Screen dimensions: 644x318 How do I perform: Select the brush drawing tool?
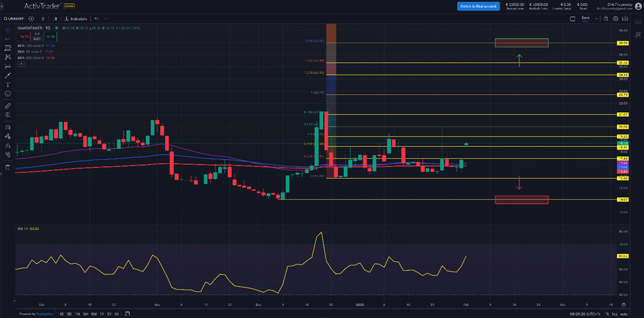[x=7, y=75]
